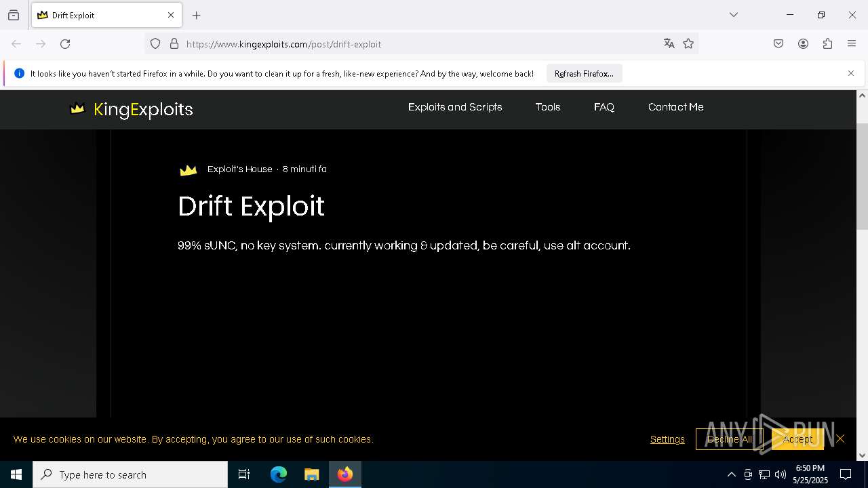This screenshot has width=868, height=488.
Task: Click the Meet Now tray icon
Action: coord(748,474)
